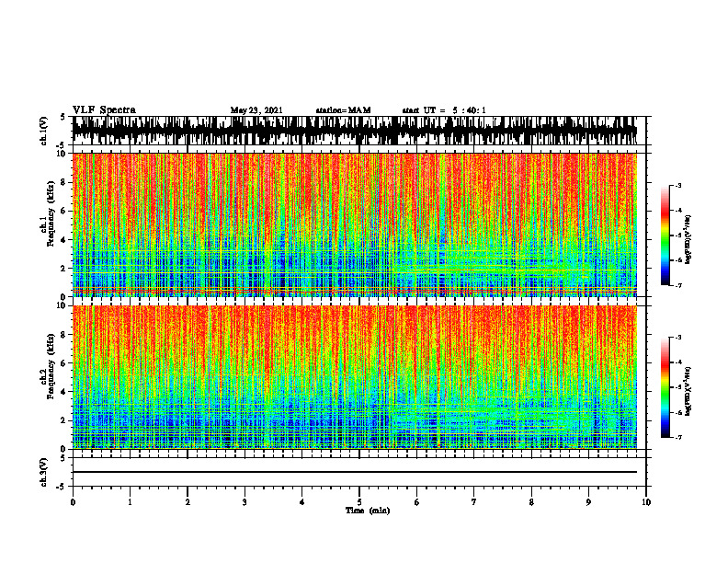Click the "Time (min)" axis label
This screenshot has width=728, height=563.
tap(368, 511)
